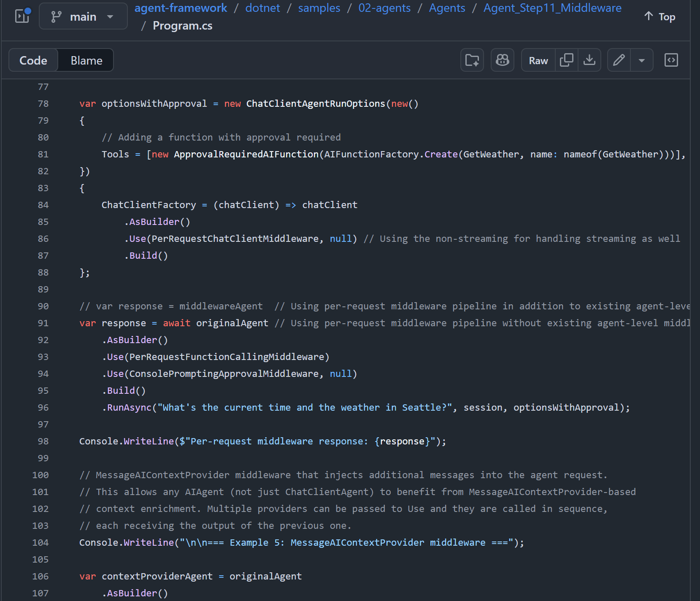Click PerRequestChatClientMiddleware on line 86
The height and width of the screenshot is (601, 700).
click(x=235, y=239)
